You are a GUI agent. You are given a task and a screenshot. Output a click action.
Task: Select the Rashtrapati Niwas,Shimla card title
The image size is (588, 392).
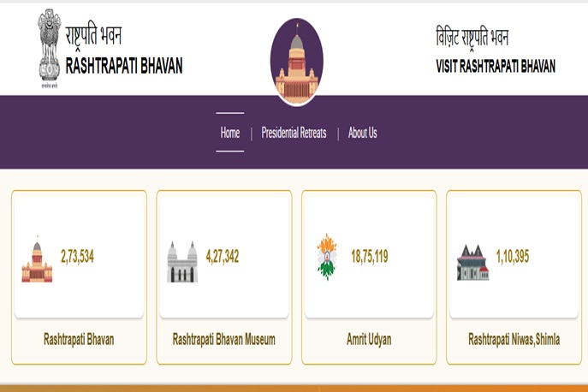(514, 340)
